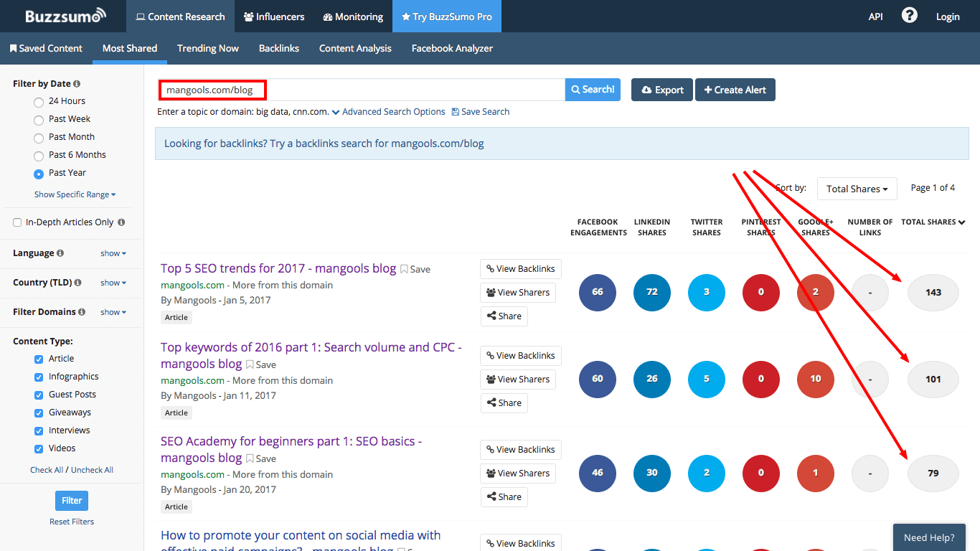Screen dimensions: 980x551
Task: Click info icon next to Country (TLD)
Action: point(77,283)
